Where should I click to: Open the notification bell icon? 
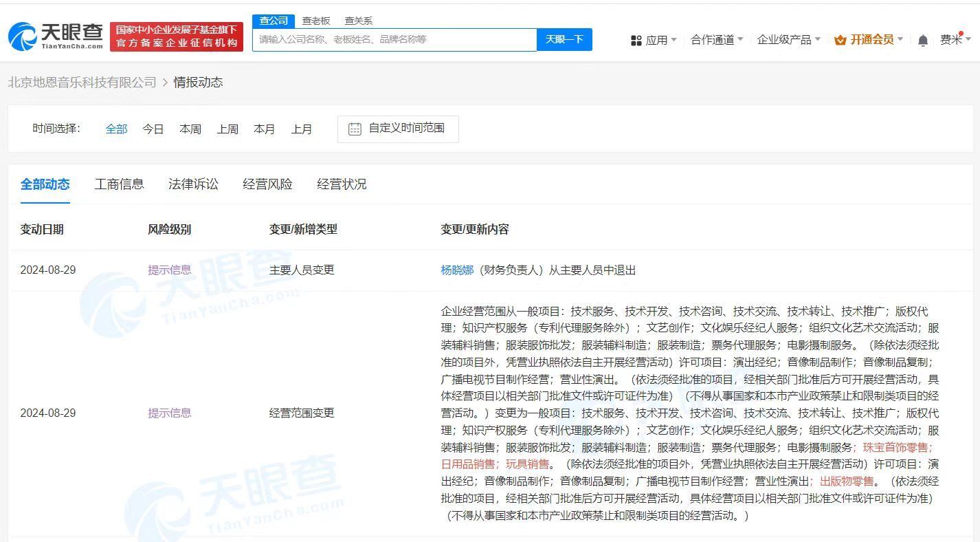point(922,40)
